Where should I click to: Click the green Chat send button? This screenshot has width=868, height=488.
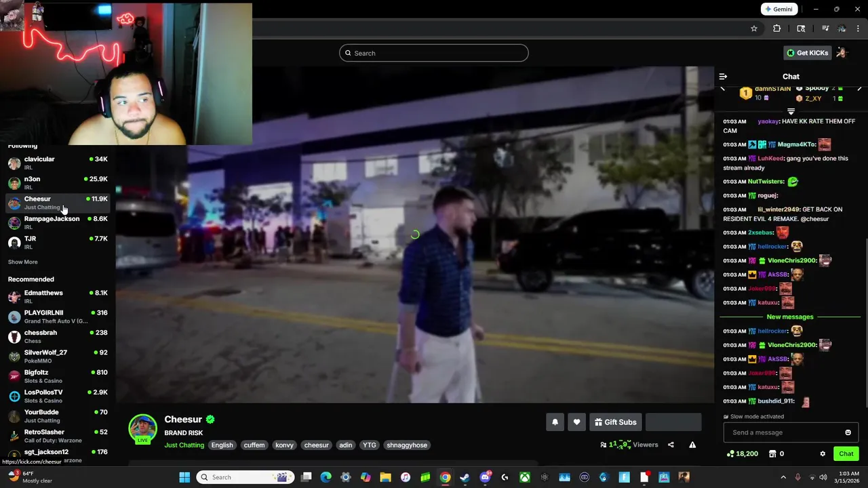click(x=846, y=453)
